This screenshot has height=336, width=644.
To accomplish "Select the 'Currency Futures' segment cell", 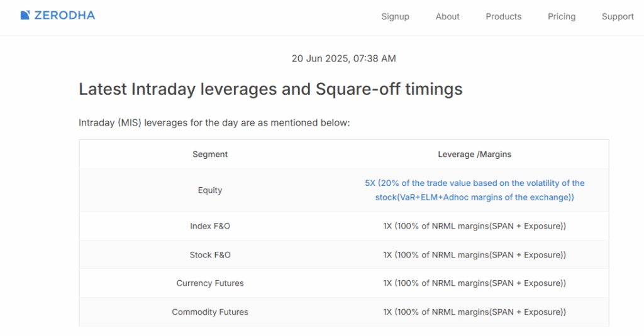I will pos(210,283).
